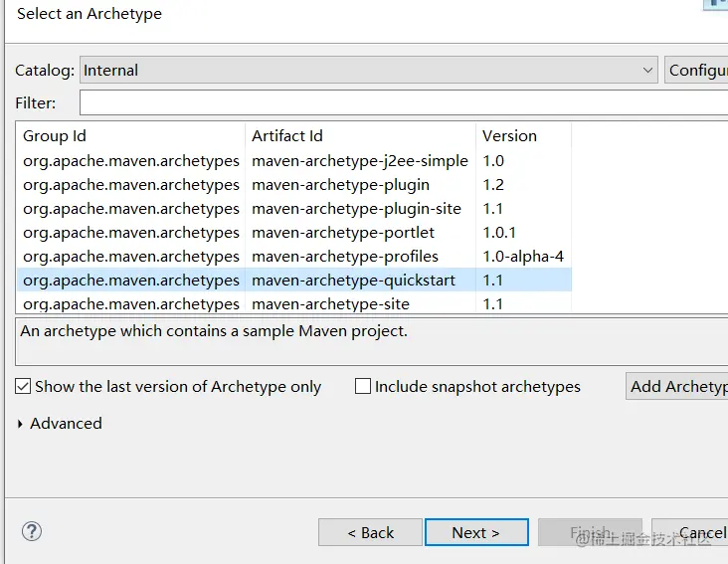The image size is (728, 564).
Task: Click the Next button
Action: click(475, 532)
